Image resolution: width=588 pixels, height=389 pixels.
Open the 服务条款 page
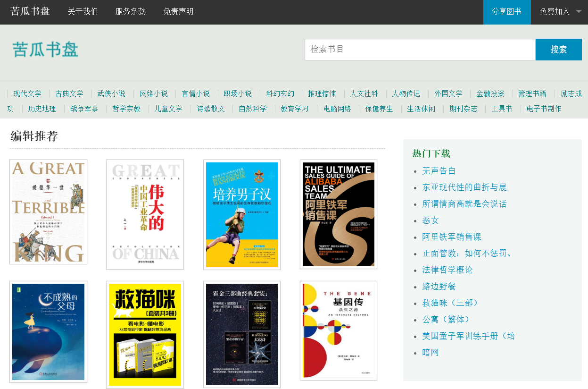pyautogui.click(x=131, y=12)
